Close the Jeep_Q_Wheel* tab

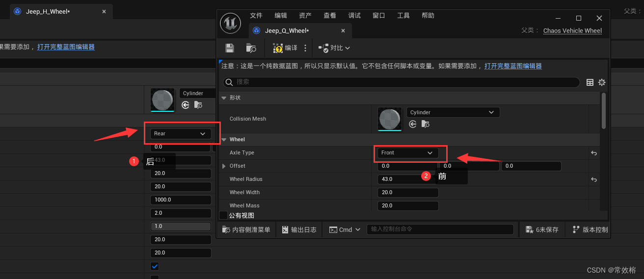[x=343, y=30]
